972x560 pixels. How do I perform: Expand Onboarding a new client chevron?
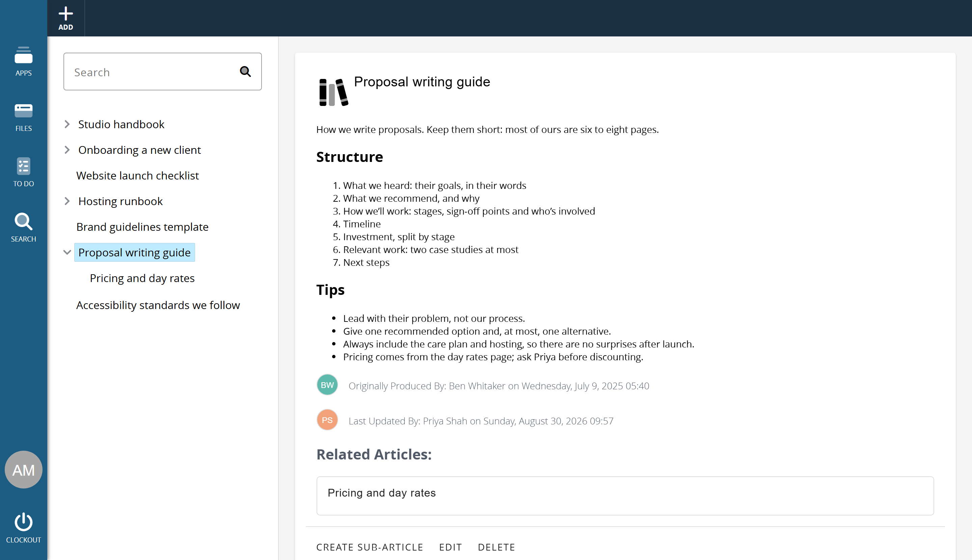pyautogui.click(x=67, y=150)
